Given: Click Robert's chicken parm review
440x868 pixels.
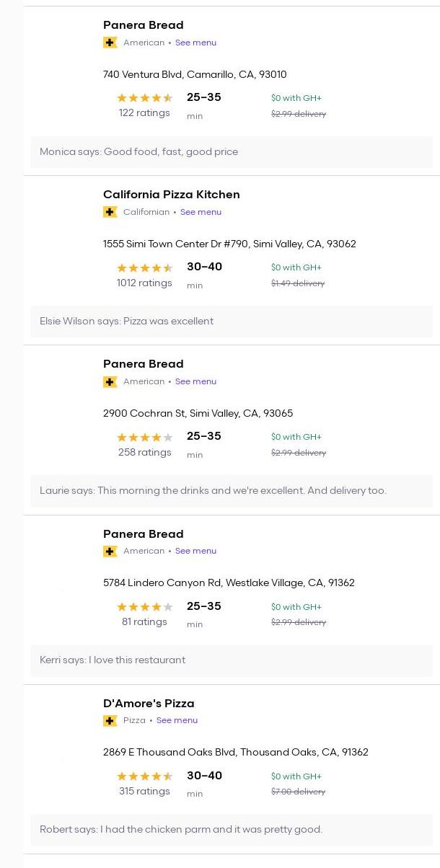Looking at the screenshot, I should [x=180, y=830].
